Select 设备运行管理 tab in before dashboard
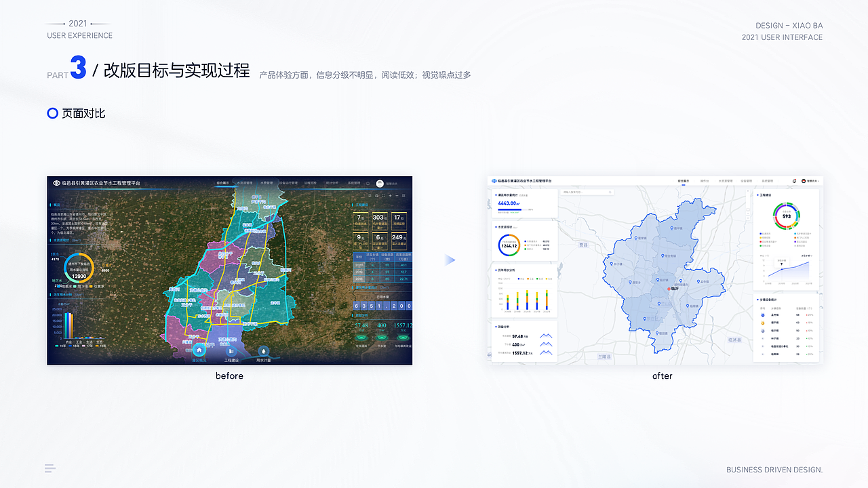This screenshot has height=488, width=868. 288,183
